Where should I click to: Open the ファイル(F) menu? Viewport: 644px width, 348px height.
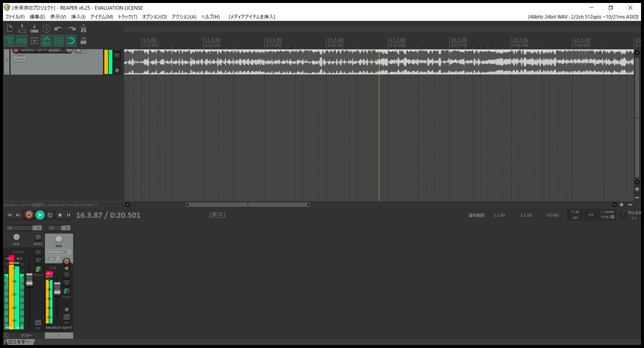click(x=15, y=17)
